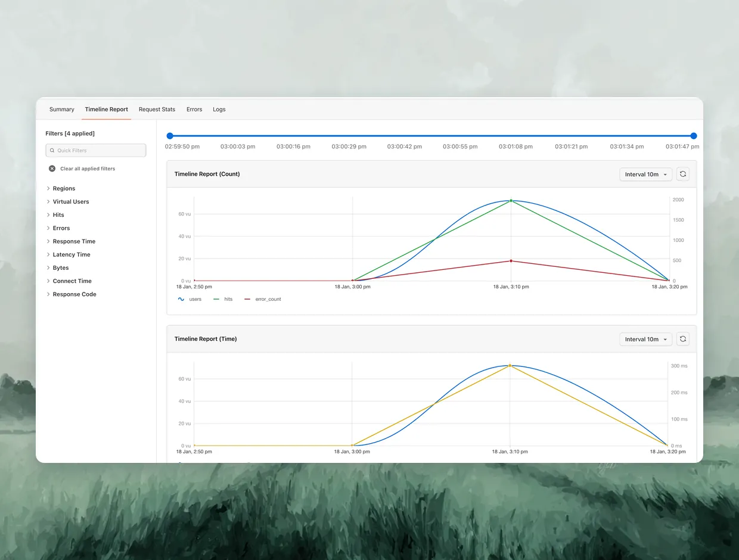739x560 pixels.
Task: Refresh the Timeline Report (Time) chart
Action: pyautogui.click(x=683, y=339)
